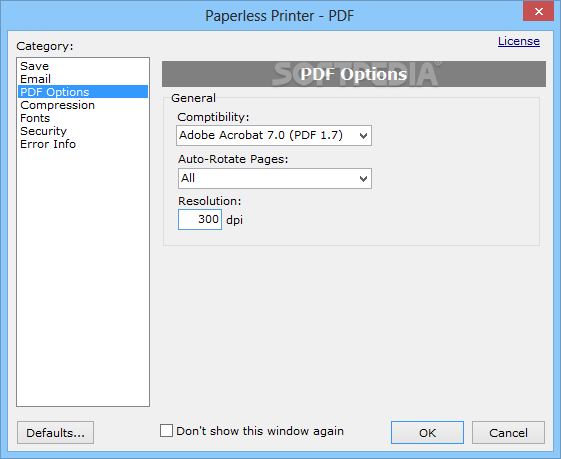Select the PDF Options category

pos(83,92)
